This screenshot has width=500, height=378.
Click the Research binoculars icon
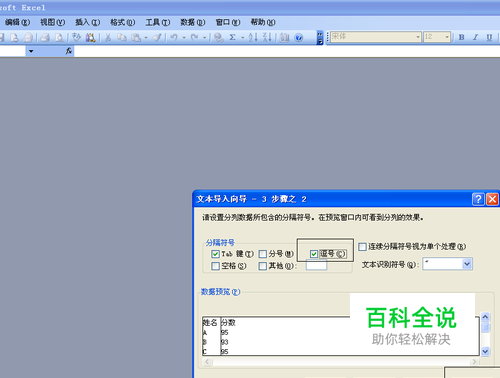(x=90, y=37)
